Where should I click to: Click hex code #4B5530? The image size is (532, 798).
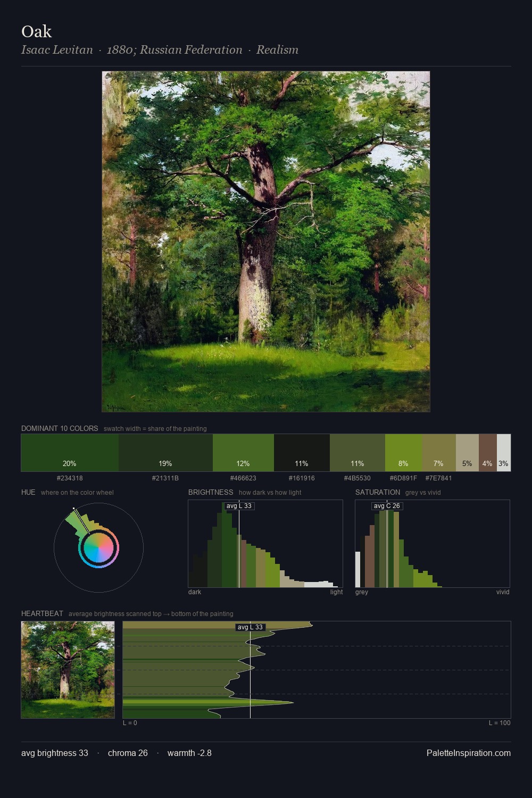click(358, 478)
